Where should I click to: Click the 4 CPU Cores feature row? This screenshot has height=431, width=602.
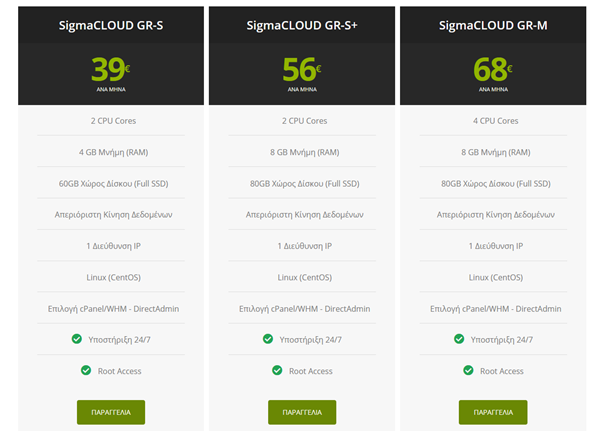(x=493, y=121)
